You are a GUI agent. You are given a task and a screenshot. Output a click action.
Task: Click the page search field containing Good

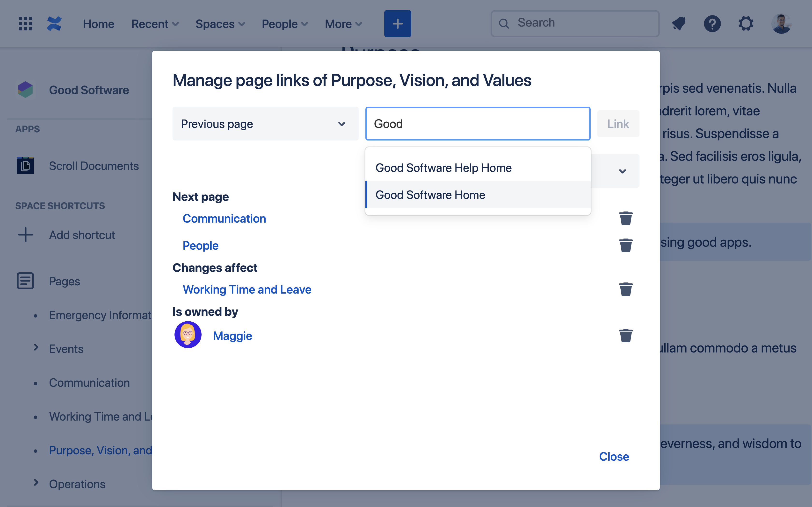(x=478, y=124)
